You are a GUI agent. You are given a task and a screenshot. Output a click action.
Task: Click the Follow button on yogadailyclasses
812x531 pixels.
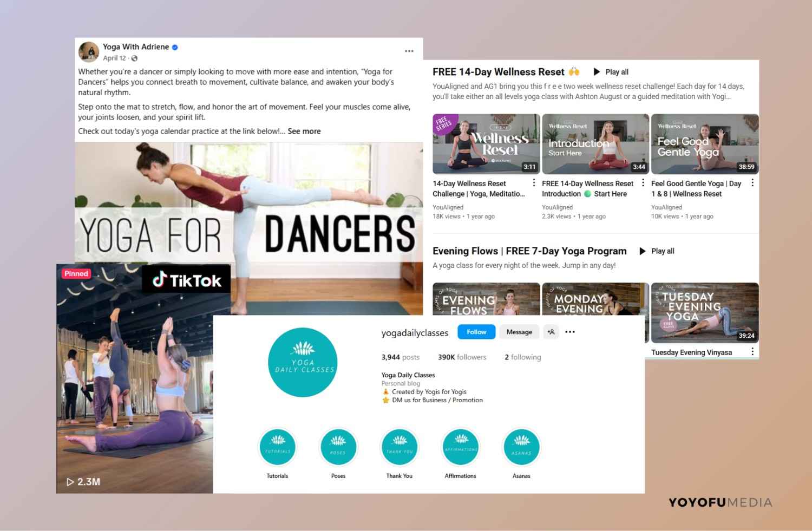click(x=476, y=332)
